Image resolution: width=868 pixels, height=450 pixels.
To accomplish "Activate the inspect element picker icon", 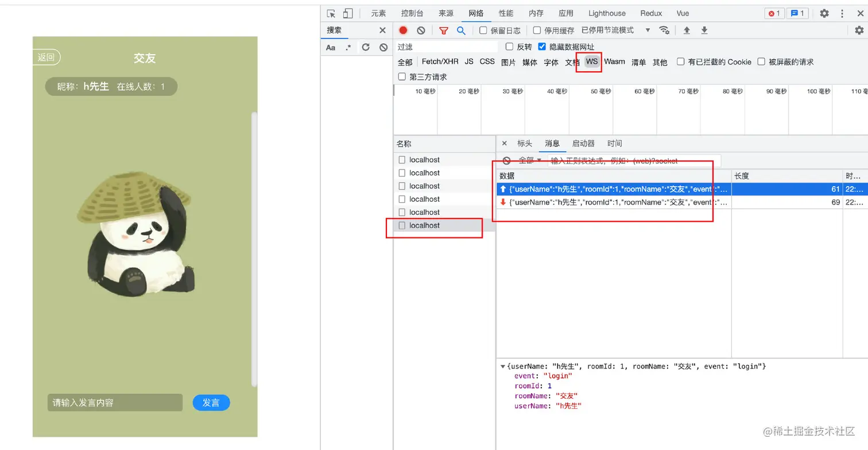I will pyautogui.click(x=331, y=13).
